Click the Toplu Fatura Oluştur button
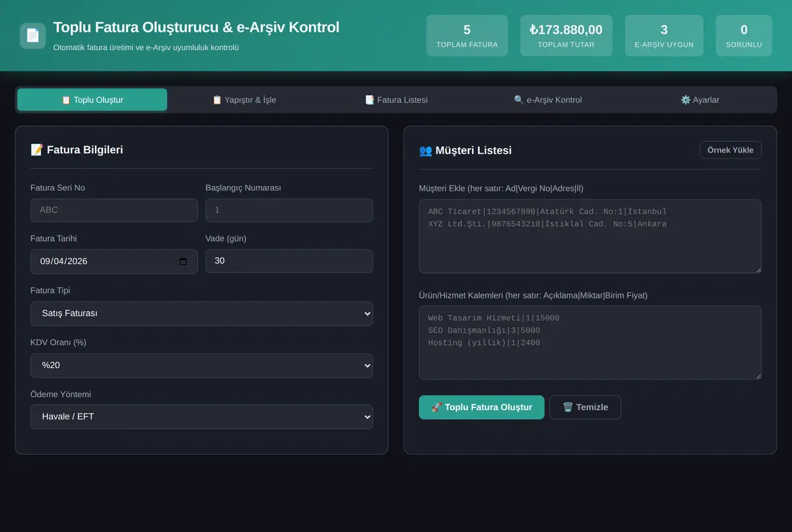The width and height of the screenshot is (792, 532). click(x=481, y=407)
